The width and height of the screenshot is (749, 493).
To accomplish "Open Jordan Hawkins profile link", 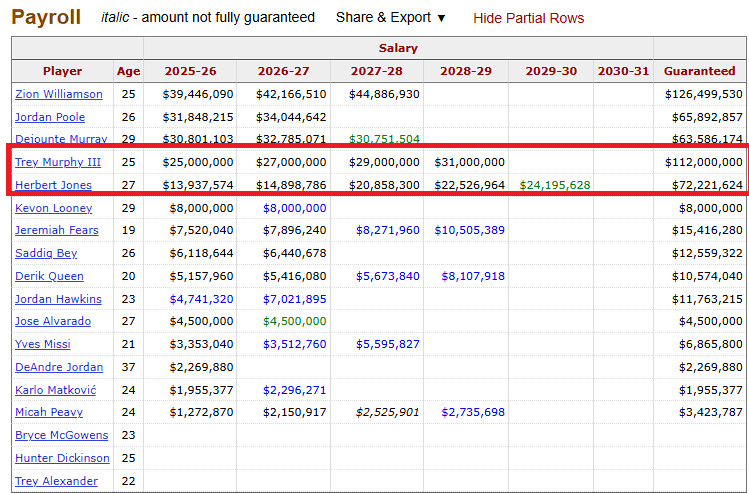I will click(x=58, y=299).
